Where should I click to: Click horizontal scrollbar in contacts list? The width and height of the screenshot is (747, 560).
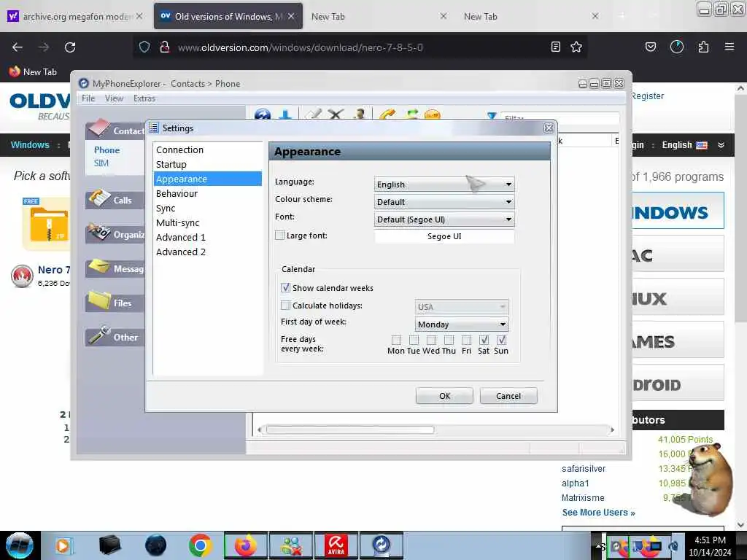pos(350,429)
